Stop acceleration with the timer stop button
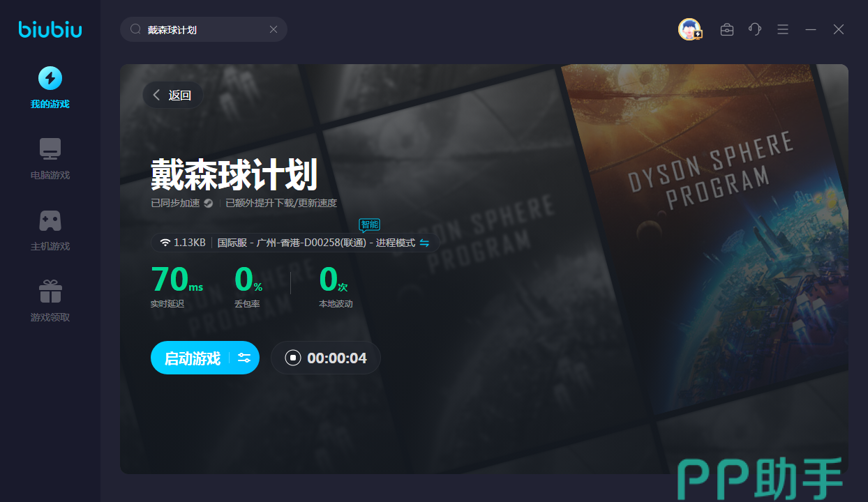This screenshot has height=502, width=868. (x=293, y=358)
